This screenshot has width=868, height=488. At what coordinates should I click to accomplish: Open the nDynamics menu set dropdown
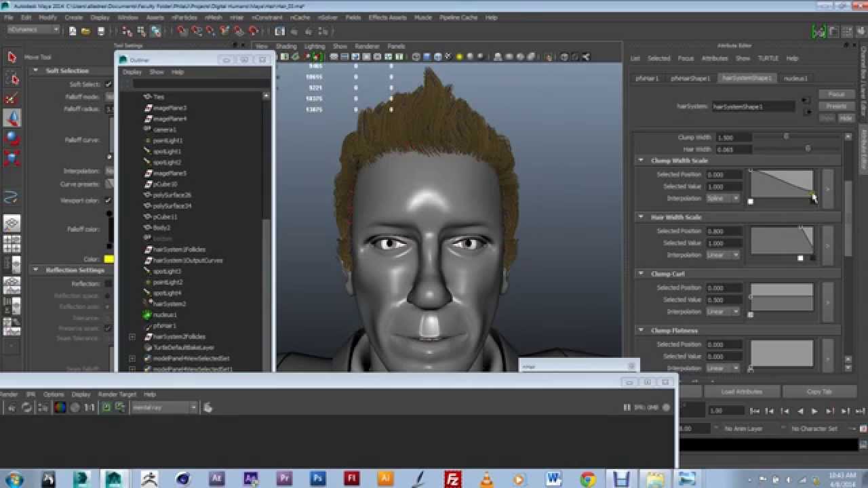point(33,30)
